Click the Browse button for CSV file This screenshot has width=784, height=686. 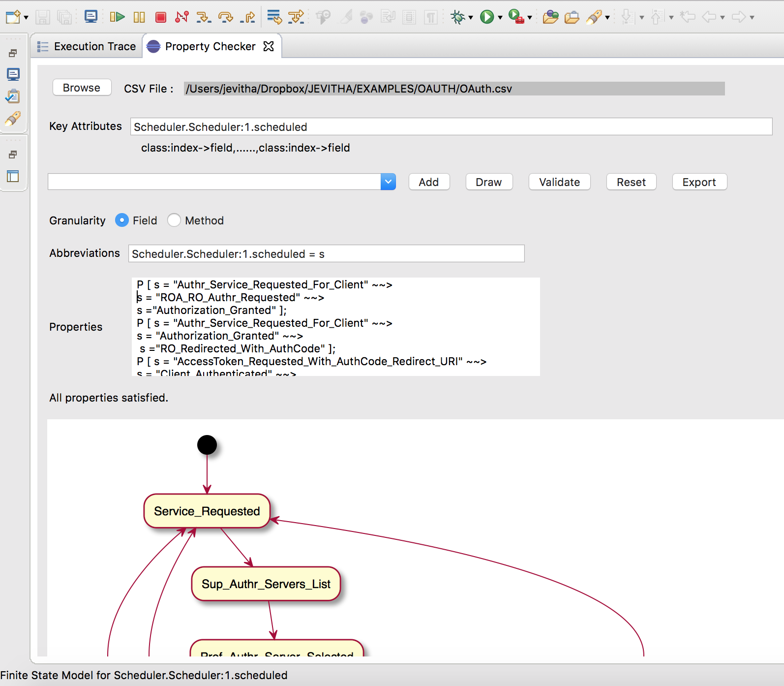pyautogui.click(x=82, y=88)
